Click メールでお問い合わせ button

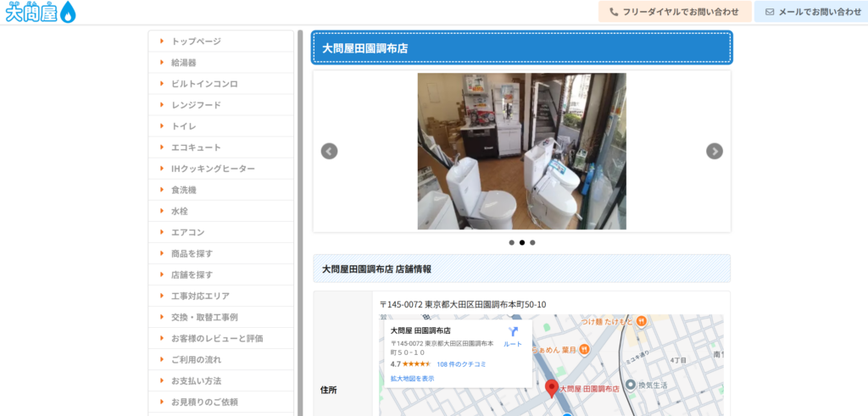point(812,12)
